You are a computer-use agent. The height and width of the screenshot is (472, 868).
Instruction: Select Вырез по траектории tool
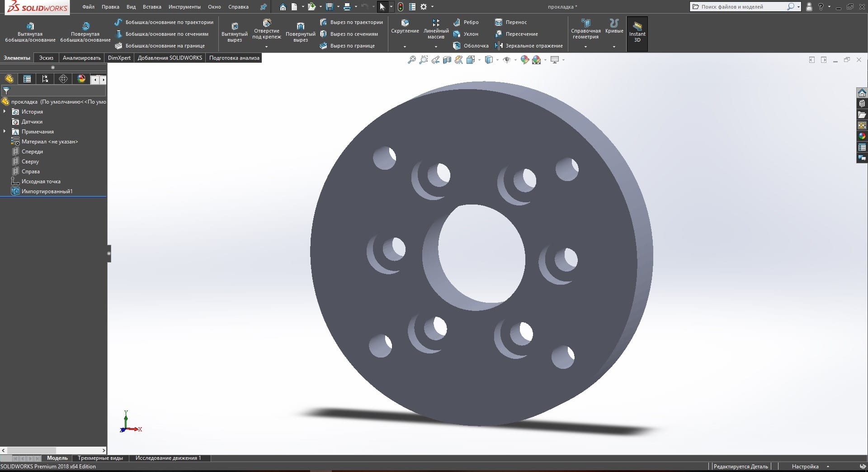click(351, 22)
